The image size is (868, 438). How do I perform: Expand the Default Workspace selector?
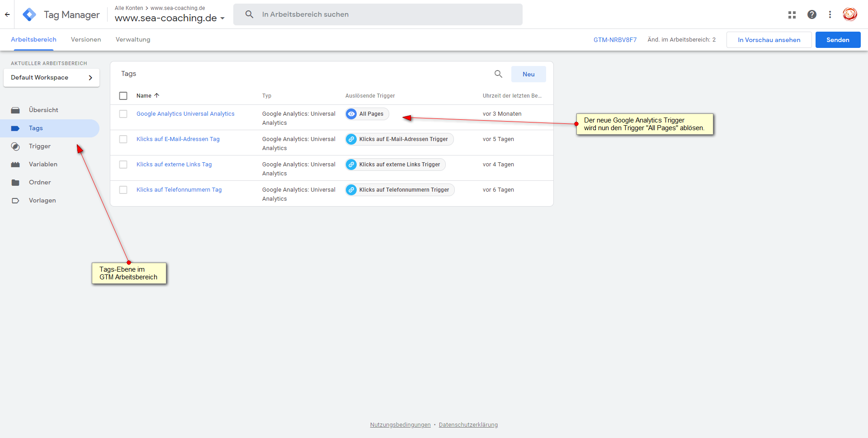52,78
